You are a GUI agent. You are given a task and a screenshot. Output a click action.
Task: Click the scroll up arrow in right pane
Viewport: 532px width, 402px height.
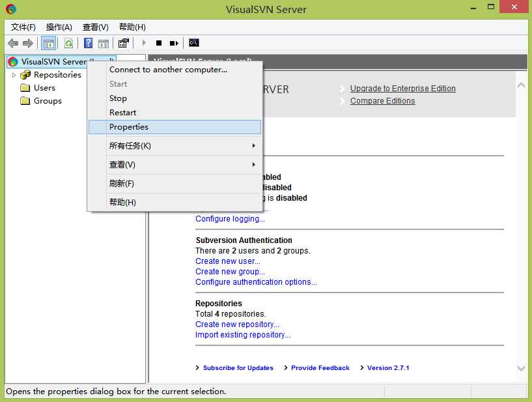tap(521, 85)
